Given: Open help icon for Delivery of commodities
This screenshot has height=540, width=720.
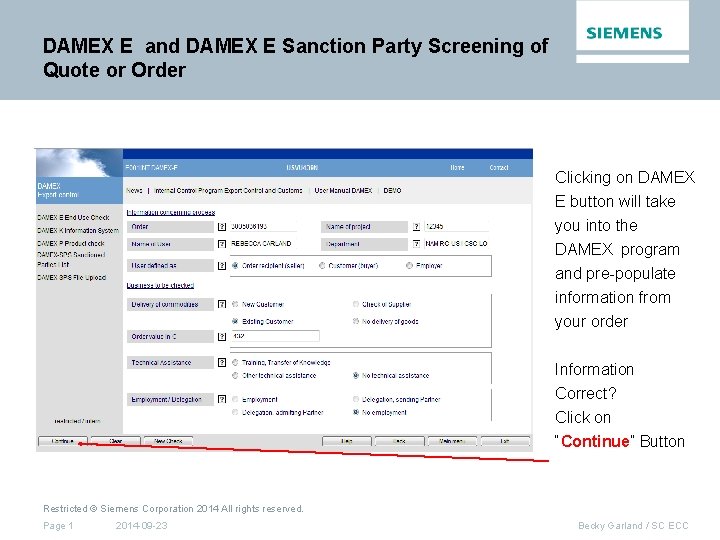Looking at the screenshot, I should (x=222, y=304).
